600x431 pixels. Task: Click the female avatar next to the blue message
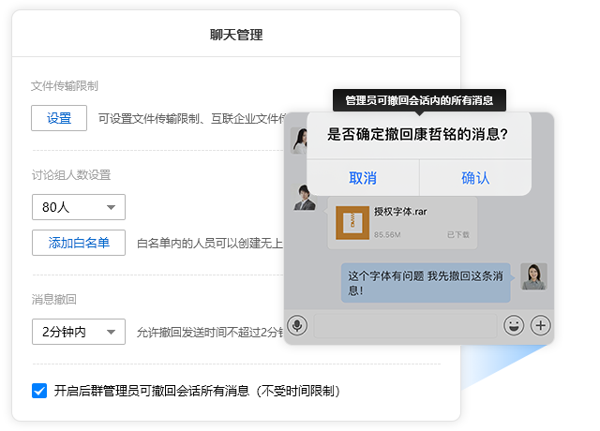[533, 276]
